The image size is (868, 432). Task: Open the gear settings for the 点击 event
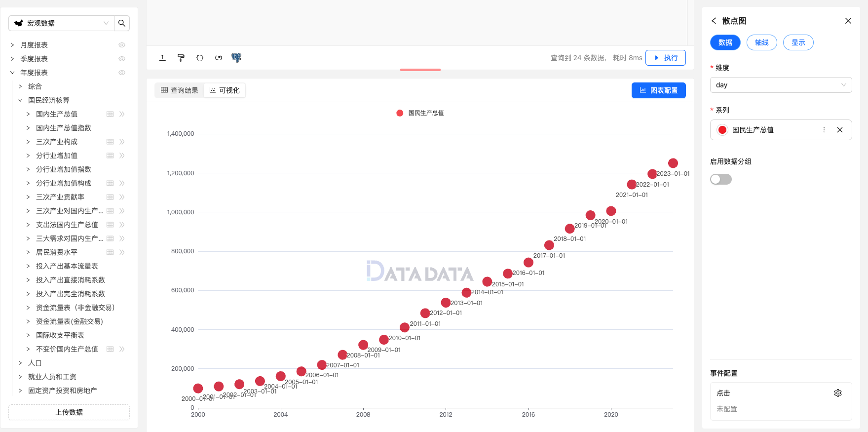(x=838, y=393)
